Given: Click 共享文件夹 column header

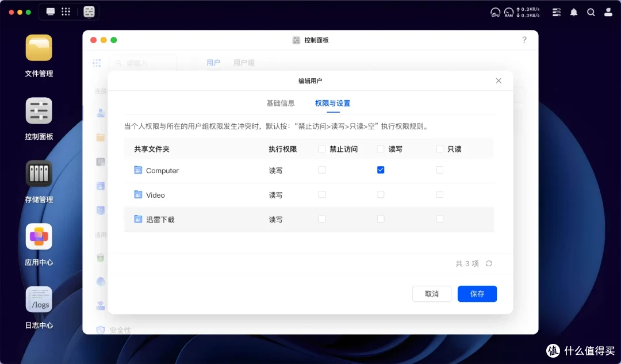Looking at the screenshot, I should 152,150.
